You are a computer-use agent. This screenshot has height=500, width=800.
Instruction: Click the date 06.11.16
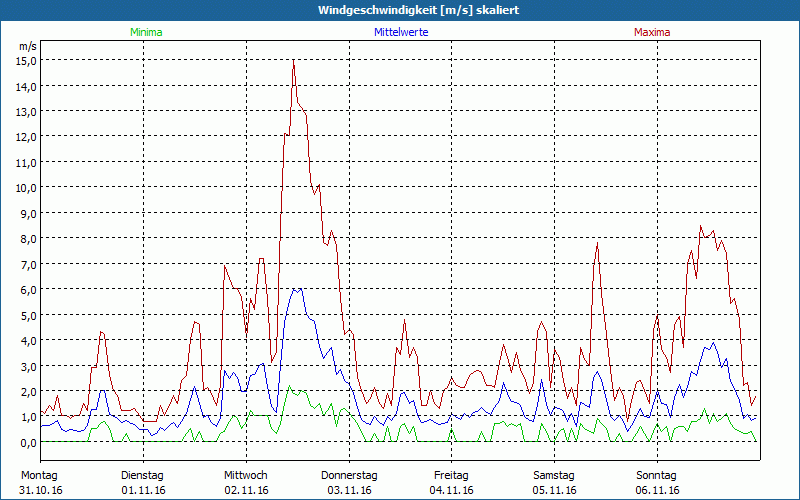(x=658, y=490)
